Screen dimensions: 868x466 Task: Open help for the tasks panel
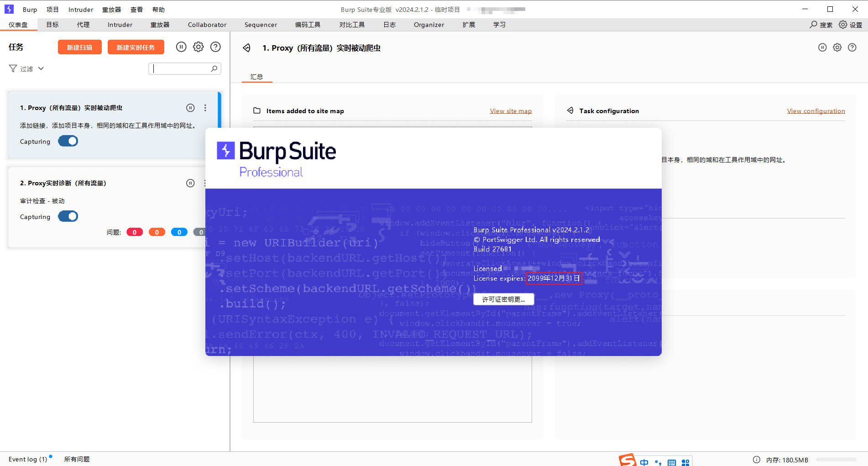click(215, 47)
